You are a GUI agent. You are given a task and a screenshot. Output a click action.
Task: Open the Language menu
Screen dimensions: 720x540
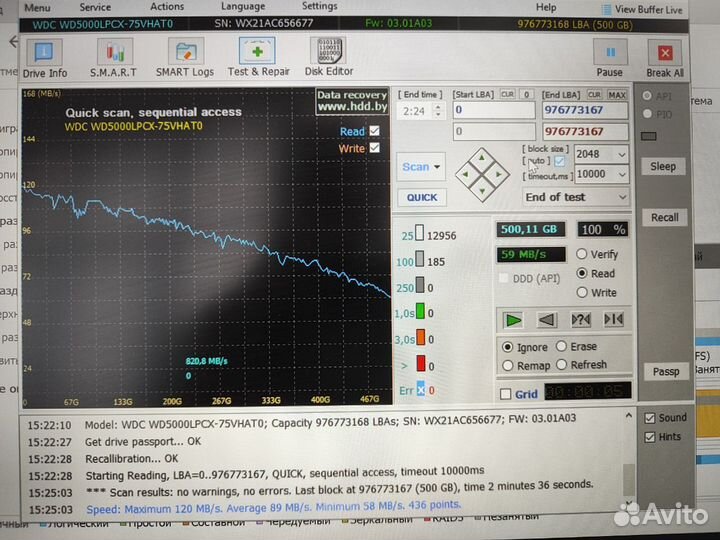click(x=243, y=7)
